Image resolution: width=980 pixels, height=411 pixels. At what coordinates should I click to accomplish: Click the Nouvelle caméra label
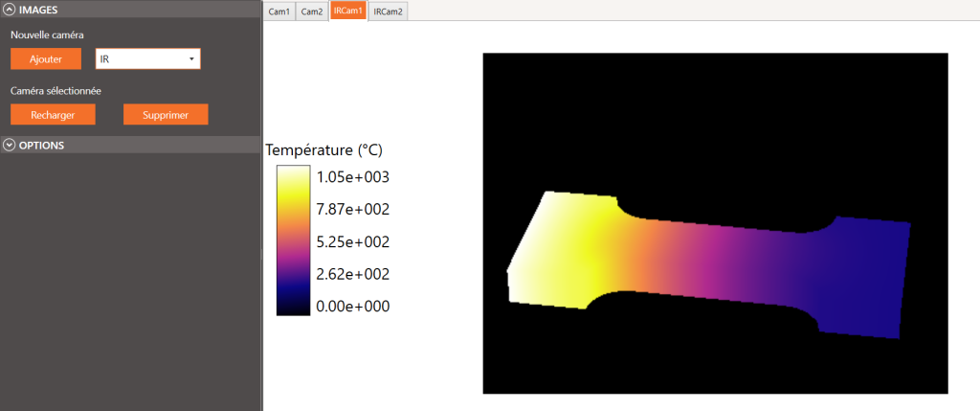(x=47, y=35)
